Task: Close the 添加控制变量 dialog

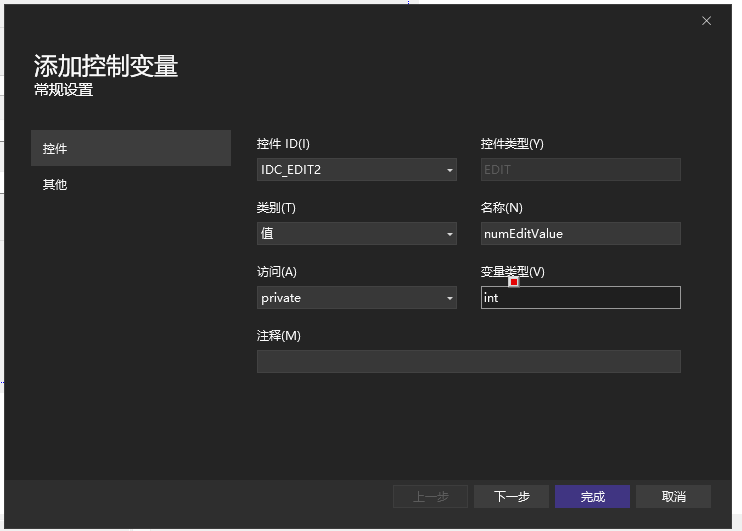Action: (x=706, y=21)
